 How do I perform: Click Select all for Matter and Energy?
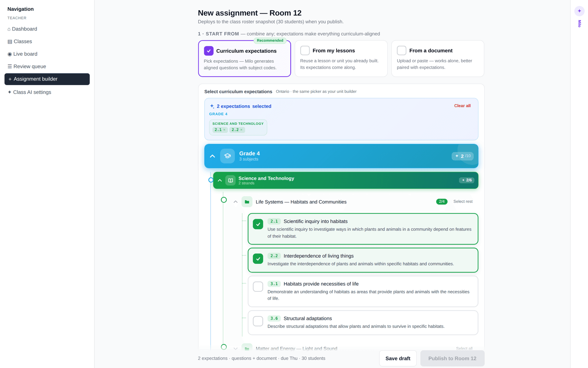464,348
